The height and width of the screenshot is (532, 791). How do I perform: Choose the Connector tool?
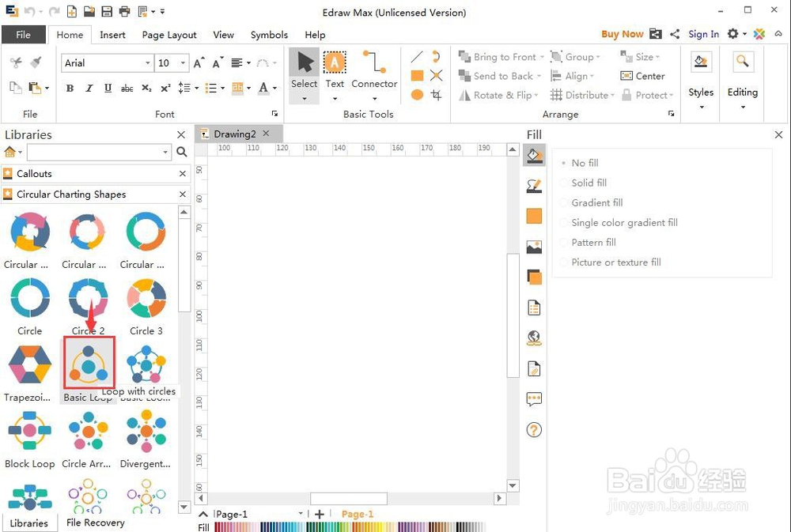(374, 74)
